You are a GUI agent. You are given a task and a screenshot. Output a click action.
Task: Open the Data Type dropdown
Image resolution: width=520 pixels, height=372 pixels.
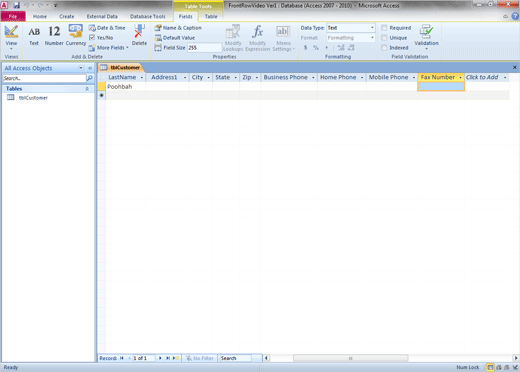(372, 28)
